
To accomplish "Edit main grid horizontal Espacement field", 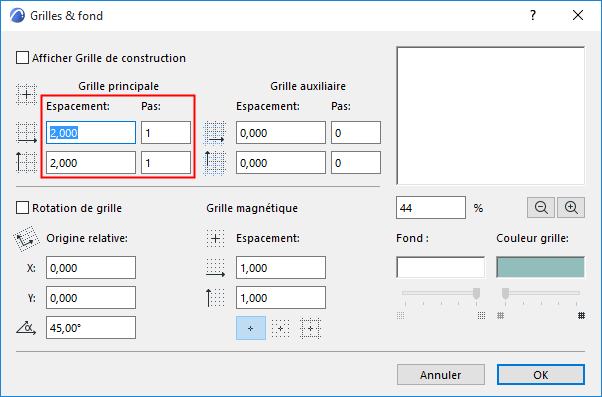I will (x=91, y=133).
